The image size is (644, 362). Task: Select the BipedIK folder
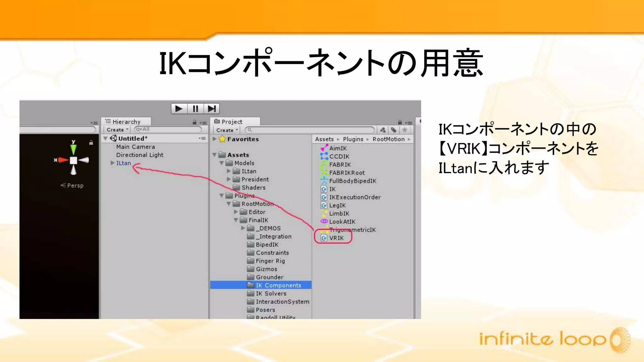click(x=263, y=244)
